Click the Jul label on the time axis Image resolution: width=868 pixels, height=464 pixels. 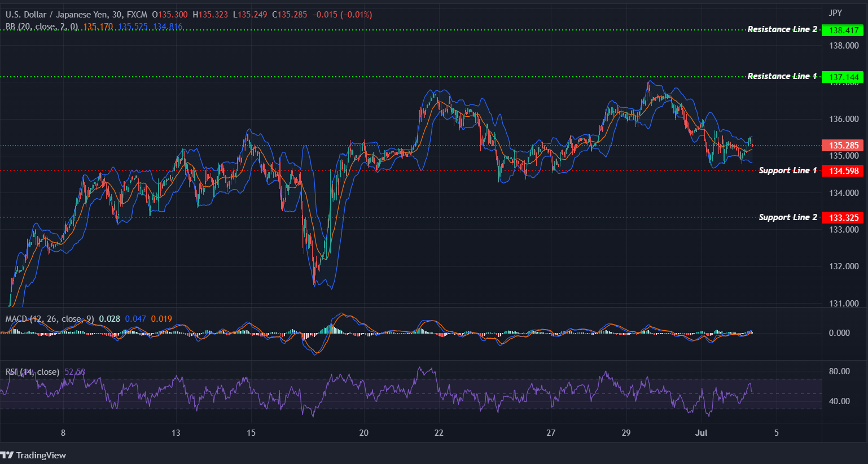pyautogui.click(x=702, y=433)
